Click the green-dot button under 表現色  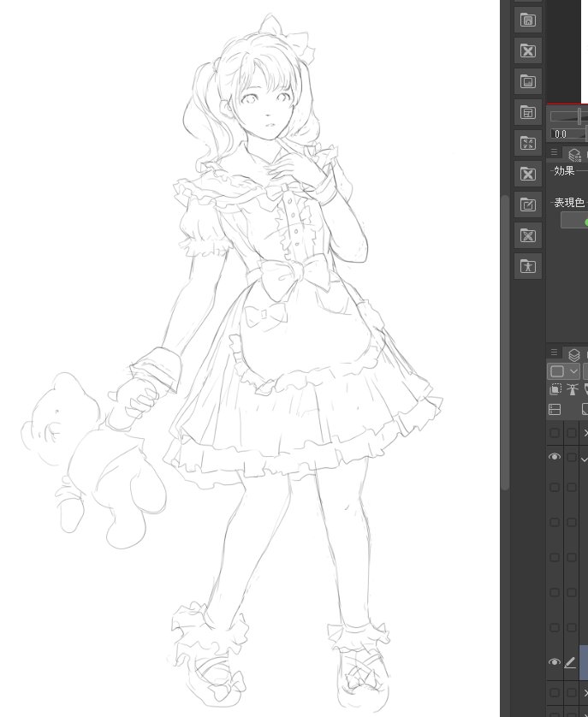574,221
